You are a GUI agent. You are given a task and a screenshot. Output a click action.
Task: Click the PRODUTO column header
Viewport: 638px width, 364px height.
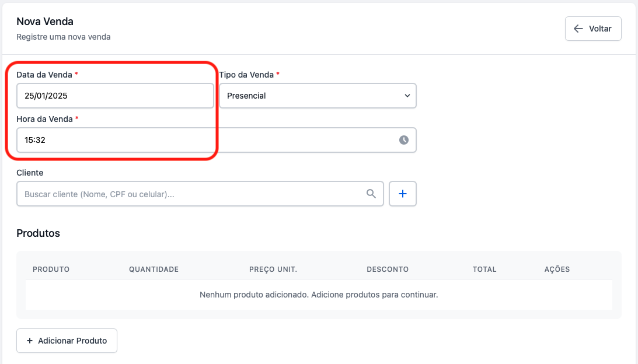tap(51, 269)
